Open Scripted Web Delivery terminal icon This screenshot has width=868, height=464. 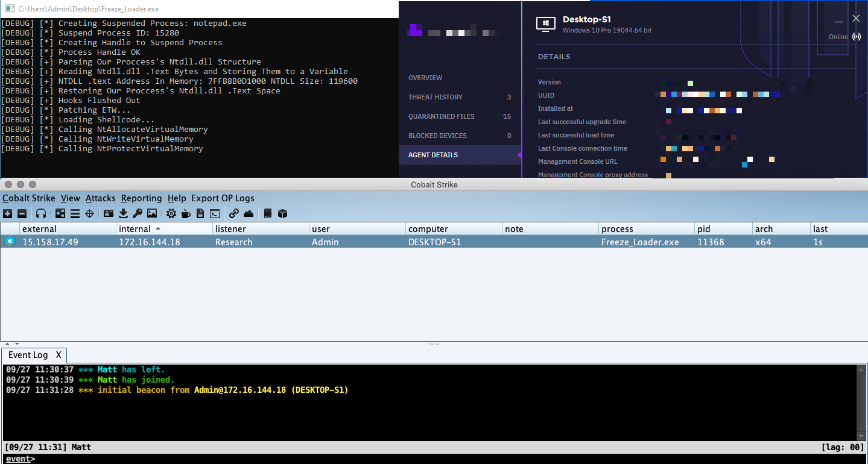coord(215,213)
